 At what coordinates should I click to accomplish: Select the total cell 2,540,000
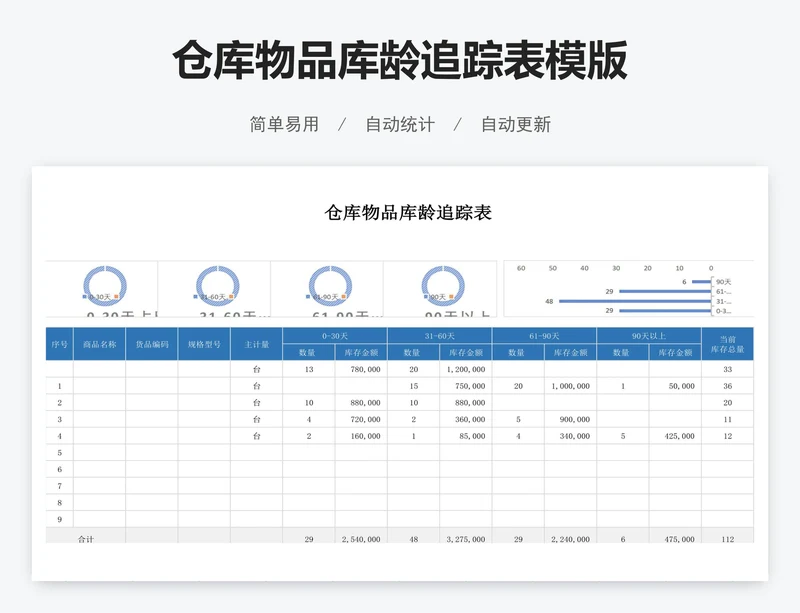(x=361, y=536)
